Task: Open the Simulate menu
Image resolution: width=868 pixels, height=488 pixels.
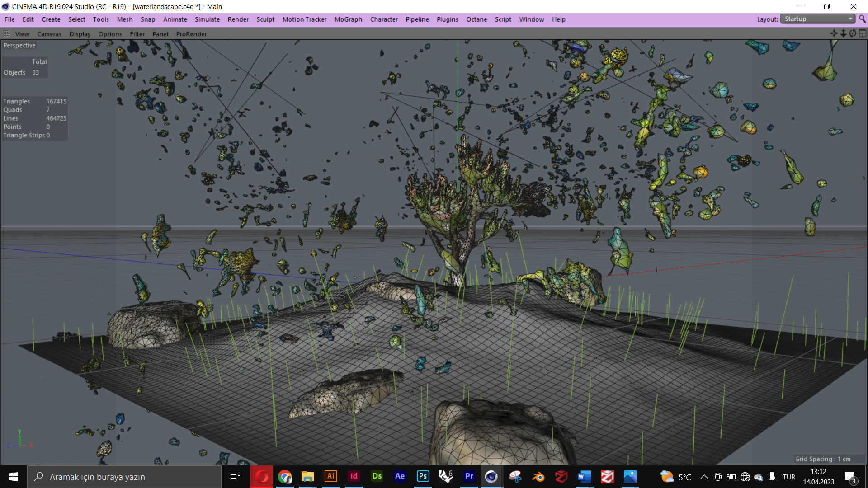Action: coord(207,19)
